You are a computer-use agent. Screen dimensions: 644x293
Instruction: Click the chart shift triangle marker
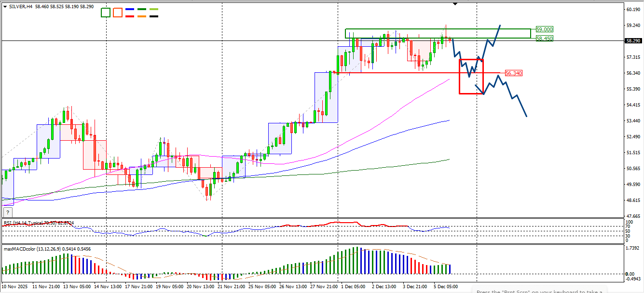(x=455, y=4)
